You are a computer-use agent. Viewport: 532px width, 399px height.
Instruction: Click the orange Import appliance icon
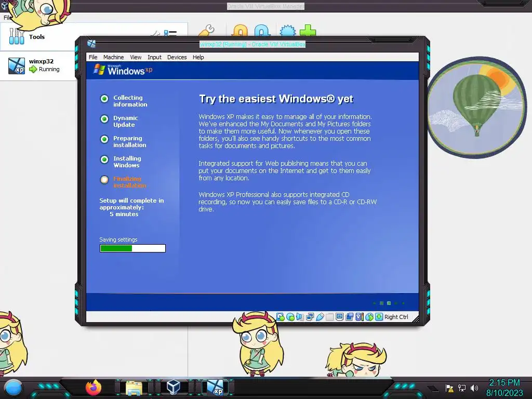point(240,31)
